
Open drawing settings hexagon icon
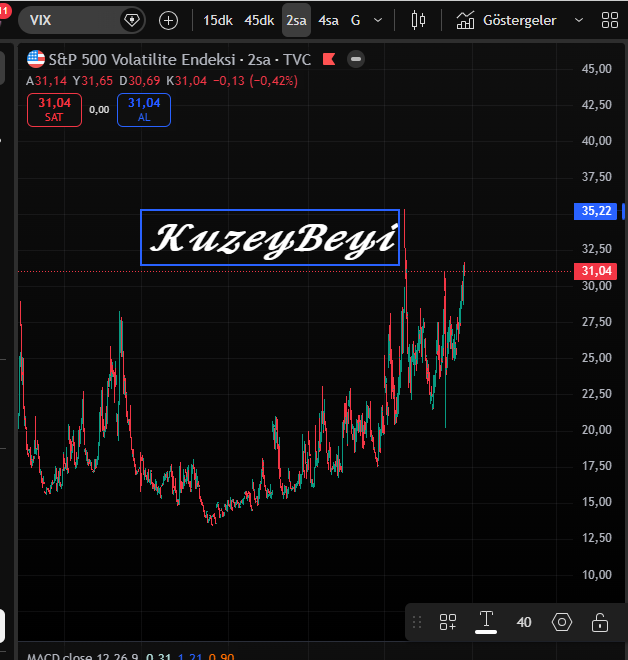click(562, 622)
